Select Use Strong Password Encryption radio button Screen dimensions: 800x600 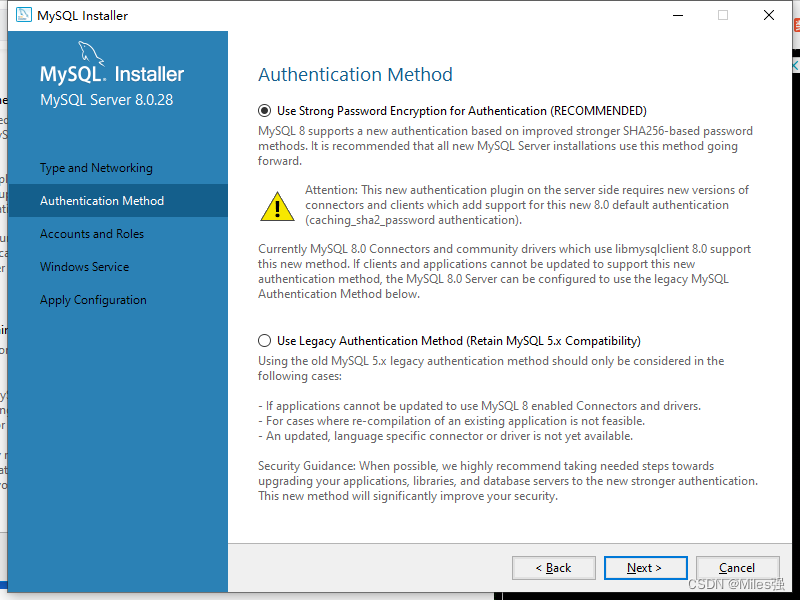[x=264, y=111]
